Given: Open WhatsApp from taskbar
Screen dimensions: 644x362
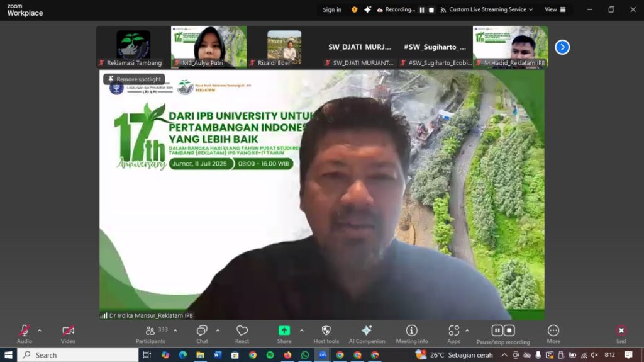Looking at the screenshot, I should (305, 354).
